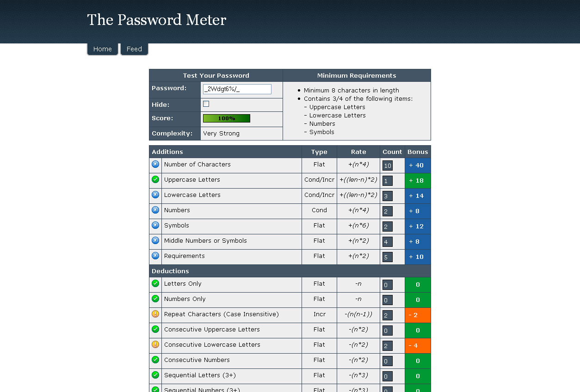Click the 'Complexity:' label
Screen dimensions: 580x392
tap(172, 134)
